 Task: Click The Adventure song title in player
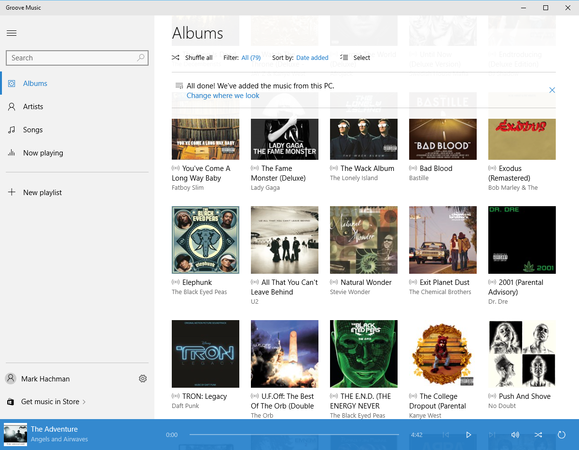pyautogui.click(x=54, y=429)
